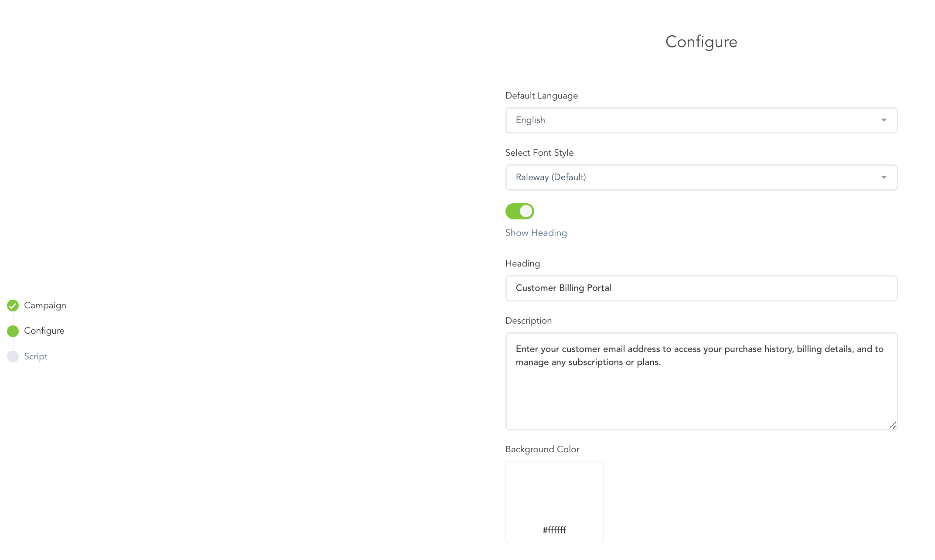Click the green checkmark icon beside Campaign

tap(13, 306)
